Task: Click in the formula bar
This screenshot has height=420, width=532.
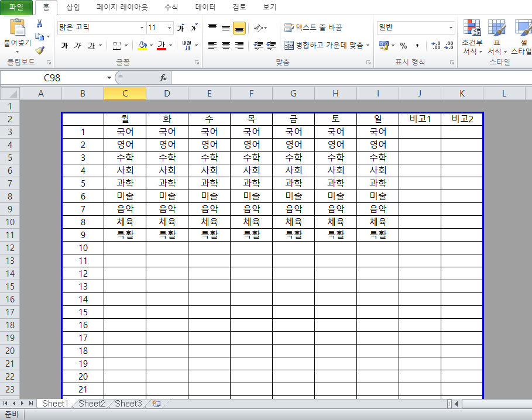Action: click(x=352, y=78)
